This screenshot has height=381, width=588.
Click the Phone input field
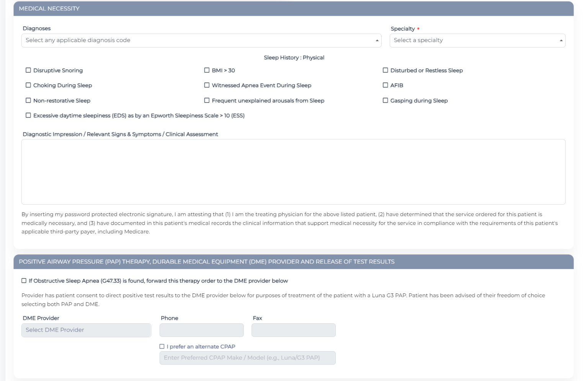(201, 329)
